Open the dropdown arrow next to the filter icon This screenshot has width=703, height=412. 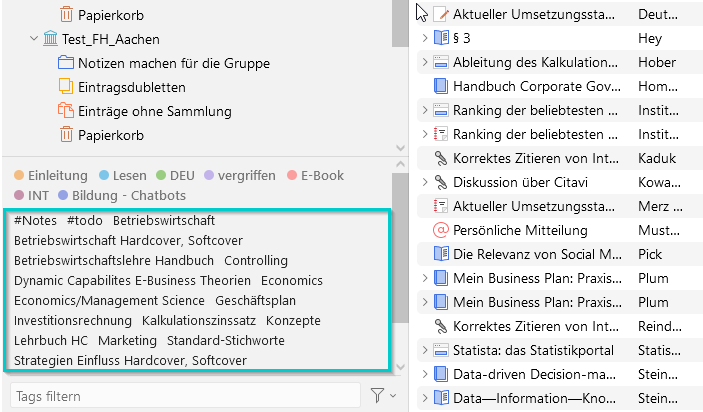[x=393, y=396]
